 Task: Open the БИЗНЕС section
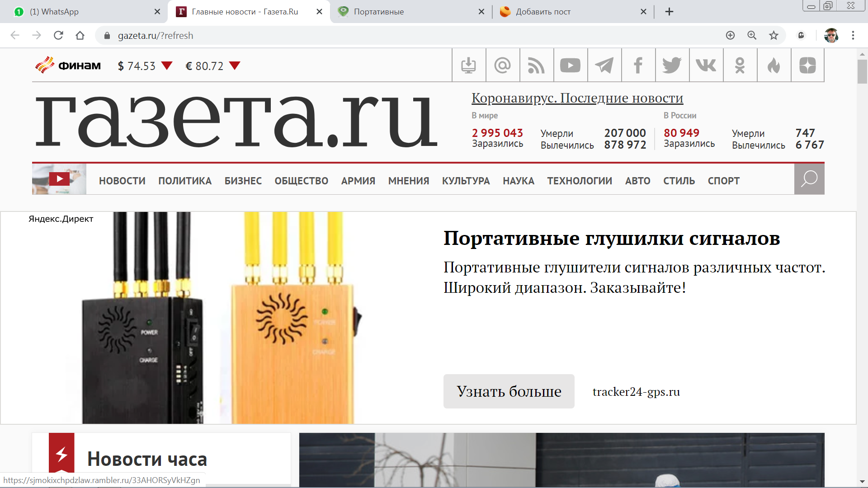click(243, 181)
